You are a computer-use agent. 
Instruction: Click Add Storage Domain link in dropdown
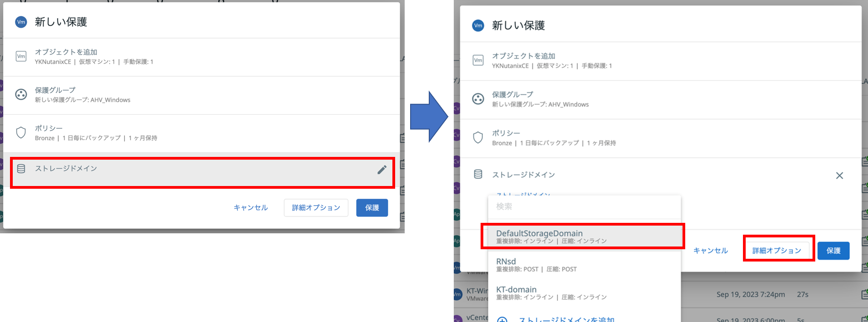coord(567,320)
